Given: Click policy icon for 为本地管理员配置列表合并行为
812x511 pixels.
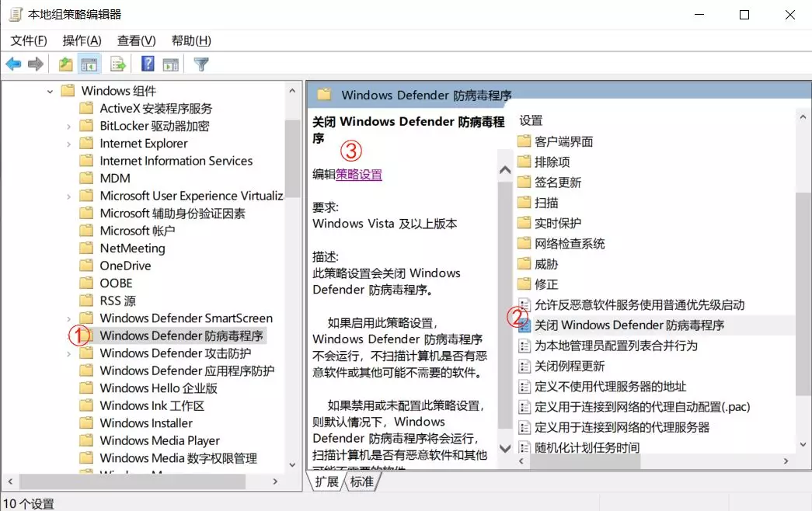Looking at the screenshot, I should click(524, 346).
